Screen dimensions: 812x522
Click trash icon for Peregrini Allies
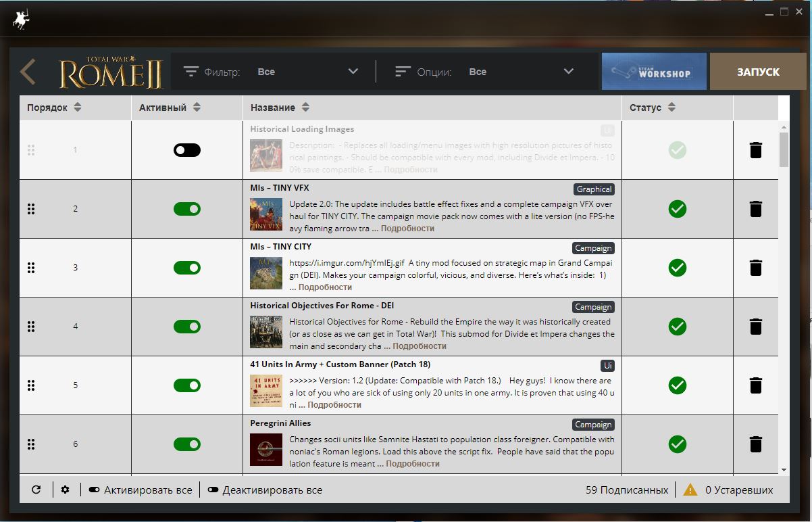756,444
